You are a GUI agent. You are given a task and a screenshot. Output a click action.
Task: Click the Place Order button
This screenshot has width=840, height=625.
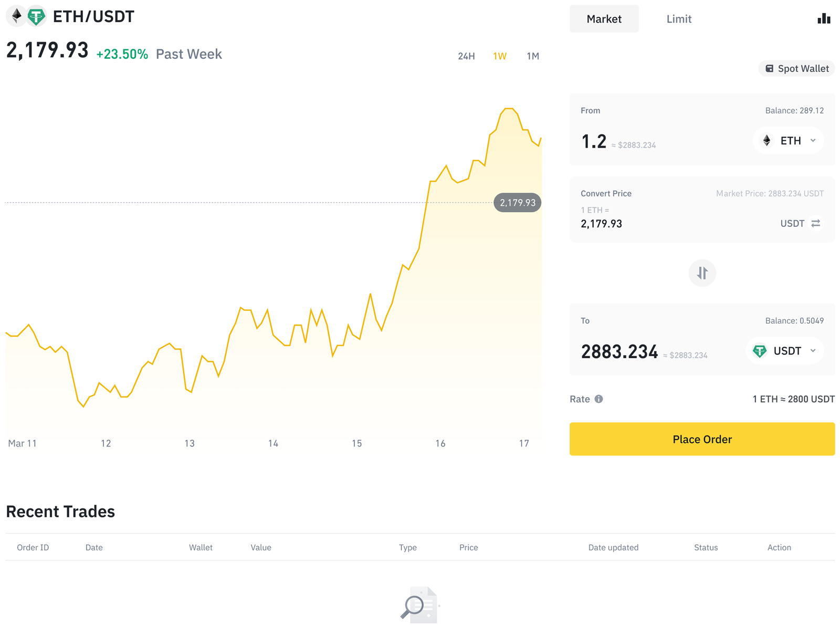point(702,439)
